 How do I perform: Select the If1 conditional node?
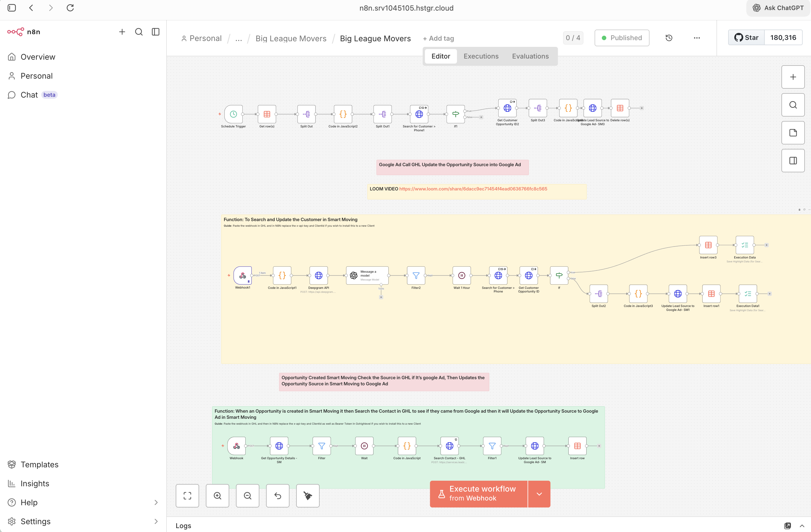point(456,114)
